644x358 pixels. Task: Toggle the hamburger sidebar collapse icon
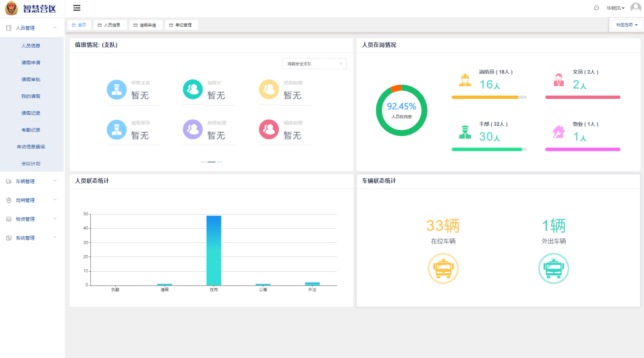[x=77, y=8]
